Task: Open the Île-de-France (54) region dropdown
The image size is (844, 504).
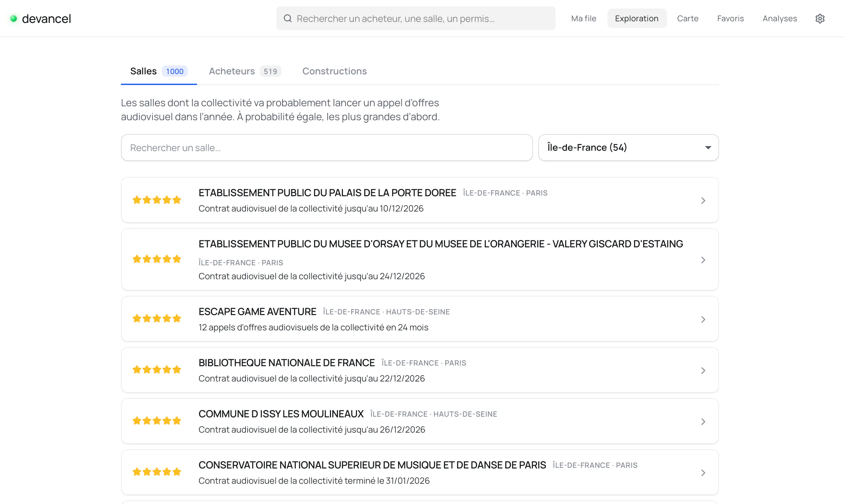Action: coord(628,147)
